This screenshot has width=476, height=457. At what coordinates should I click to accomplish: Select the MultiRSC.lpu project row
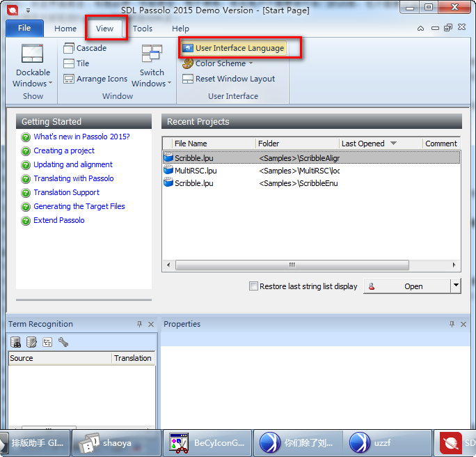[x=312, y=171]
